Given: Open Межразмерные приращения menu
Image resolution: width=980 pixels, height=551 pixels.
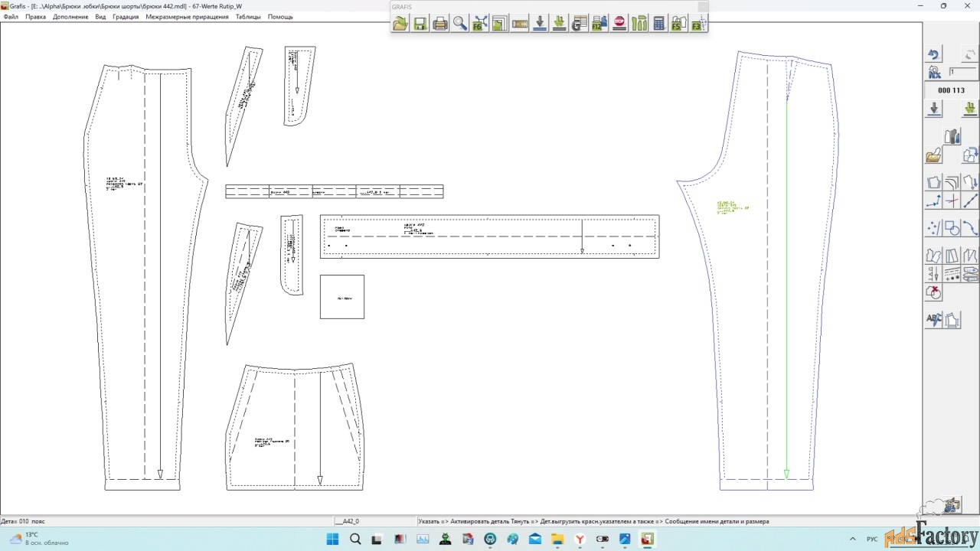Looking at the screenshot, I should 187,17.
